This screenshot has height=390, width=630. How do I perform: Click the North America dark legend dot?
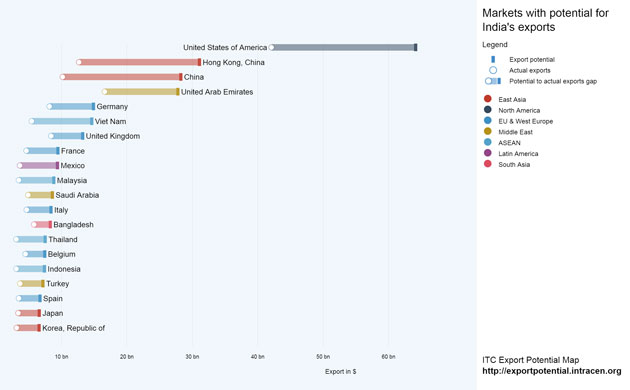(487, 110)
